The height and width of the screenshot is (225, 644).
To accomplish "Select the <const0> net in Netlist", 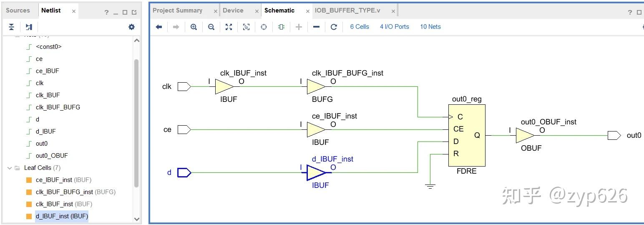I will (x=48, y=47).
